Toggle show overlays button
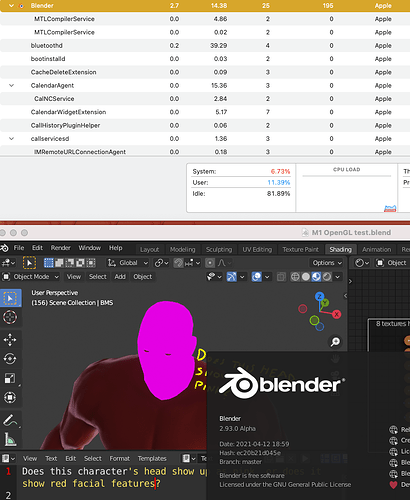The height and width of the screenshot is (500, 410). click(256, 277)
